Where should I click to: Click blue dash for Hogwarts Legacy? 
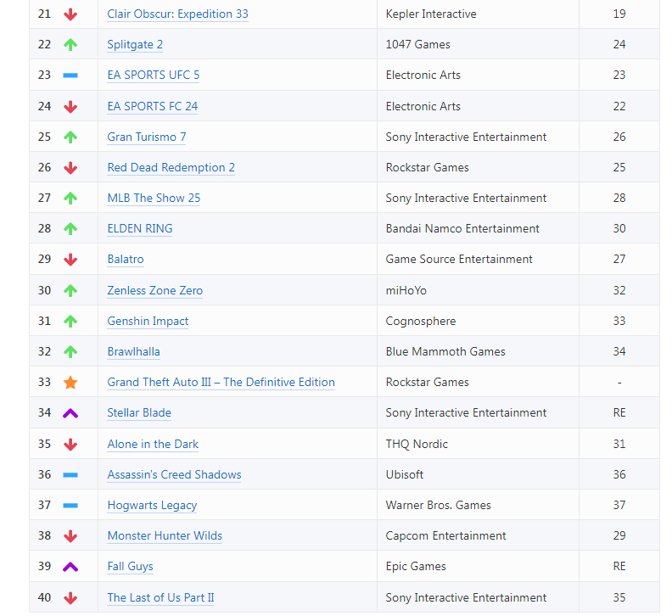pos(70,506)
